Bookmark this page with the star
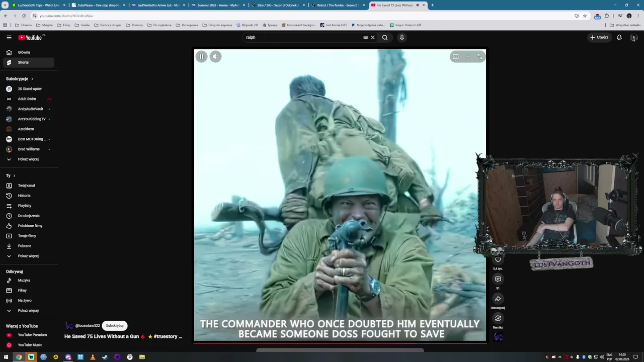This screenshot has width=644, height=362. click(x=585, y=16)
